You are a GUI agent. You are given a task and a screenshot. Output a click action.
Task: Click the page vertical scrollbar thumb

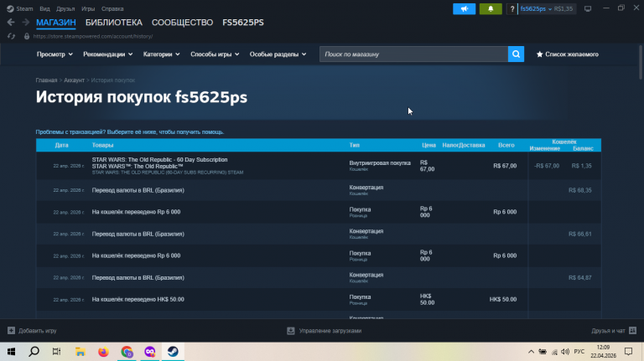(x=641, y=61)
